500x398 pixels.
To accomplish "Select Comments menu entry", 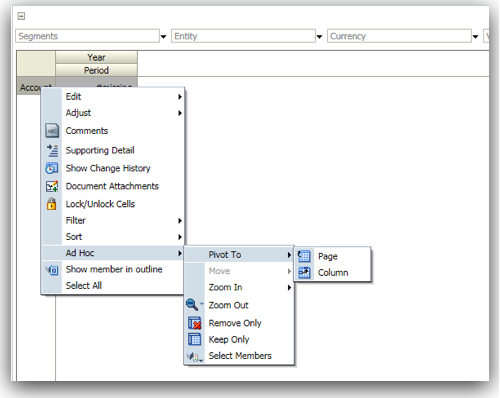I will 113,131.
